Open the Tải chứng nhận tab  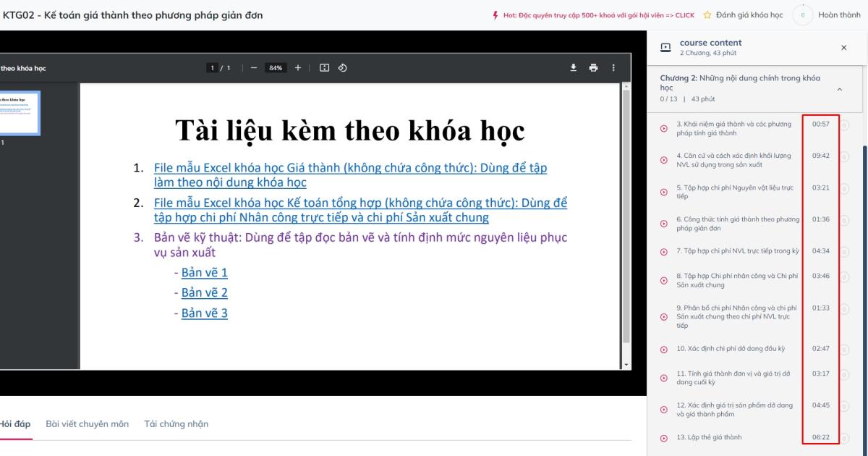176,423
